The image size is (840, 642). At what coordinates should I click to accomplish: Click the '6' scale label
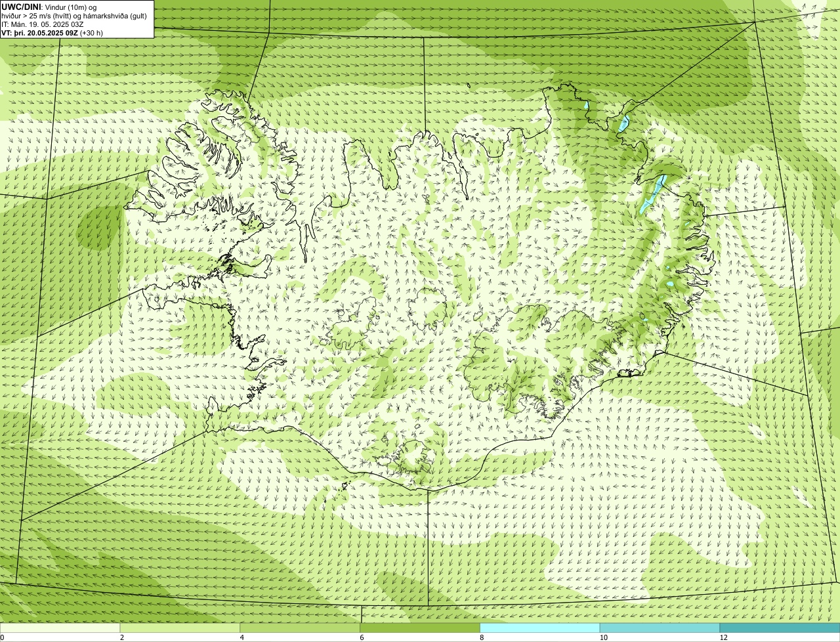(362, 637)
